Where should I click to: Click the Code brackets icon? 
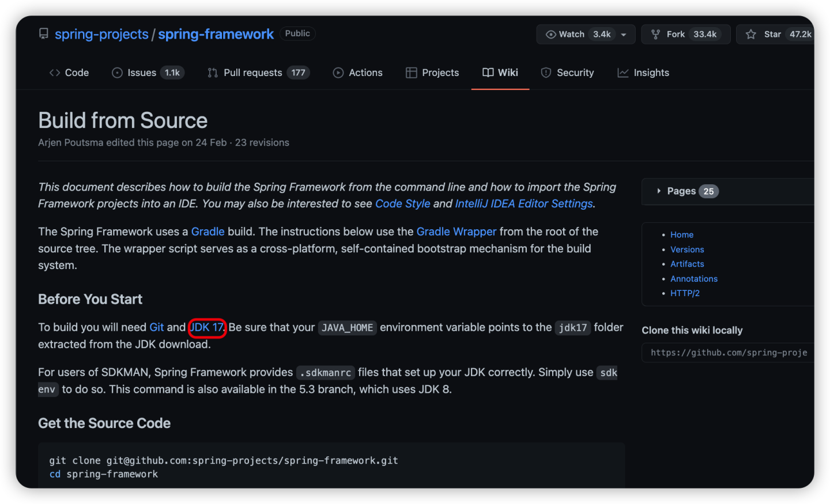click(55, 73)
